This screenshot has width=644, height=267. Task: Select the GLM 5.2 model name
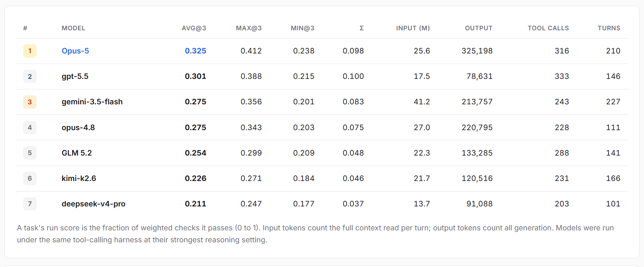77,153
